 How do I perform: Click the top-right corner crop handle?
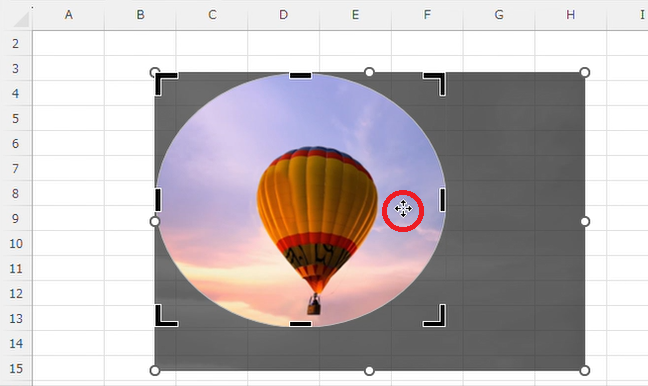(435, 84)
